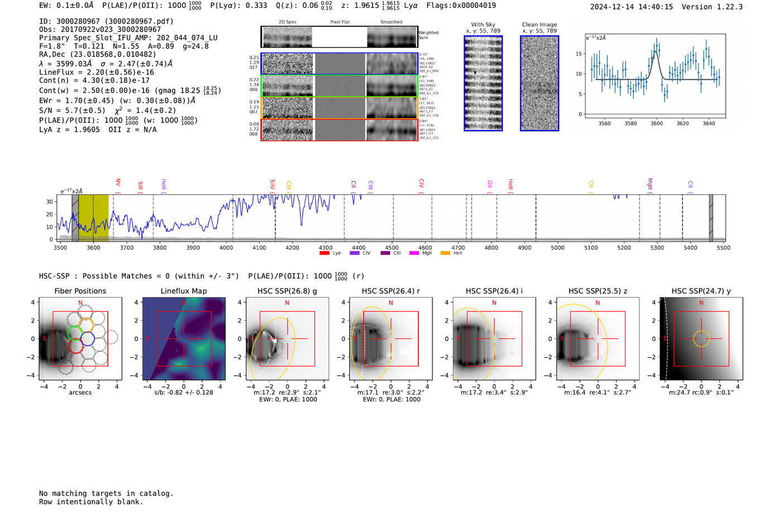Open the With Sky image thumbnail
782x532 pixels.
(483, 83)
